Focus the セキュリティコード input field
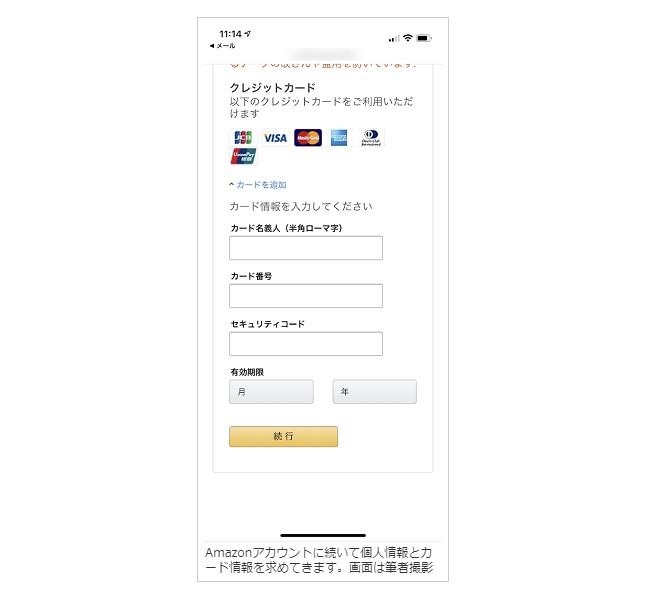 [306, 344]
